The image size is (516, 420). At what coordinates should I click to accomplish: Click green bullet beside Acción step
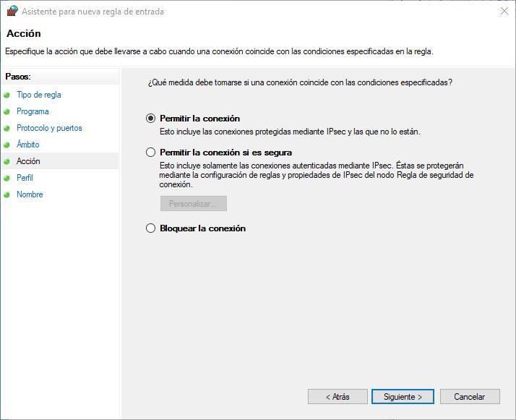[7, 161]
